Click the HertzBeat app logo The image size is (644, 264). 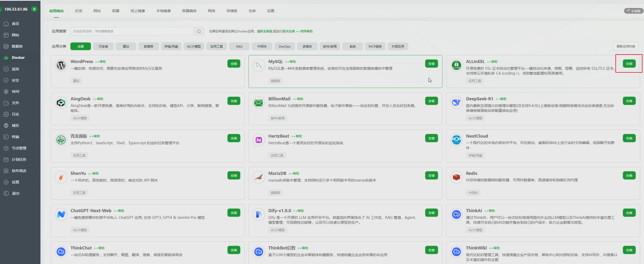click(258, 140)
